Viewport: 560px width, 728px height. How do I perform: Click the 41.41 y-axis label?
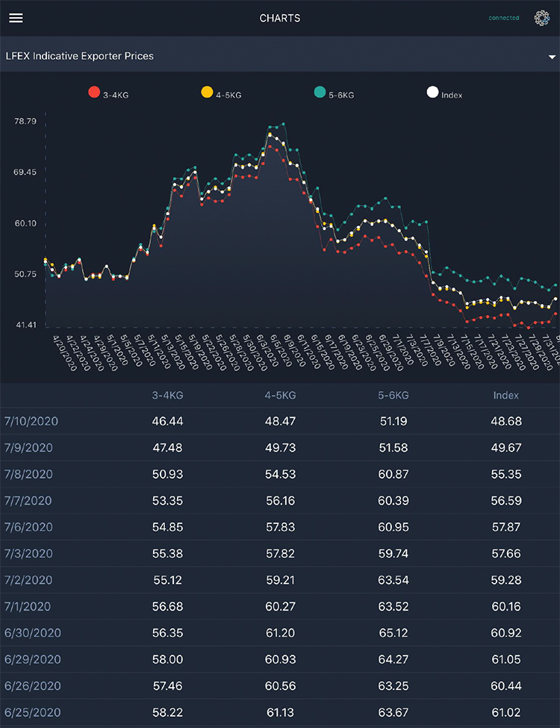26,325
